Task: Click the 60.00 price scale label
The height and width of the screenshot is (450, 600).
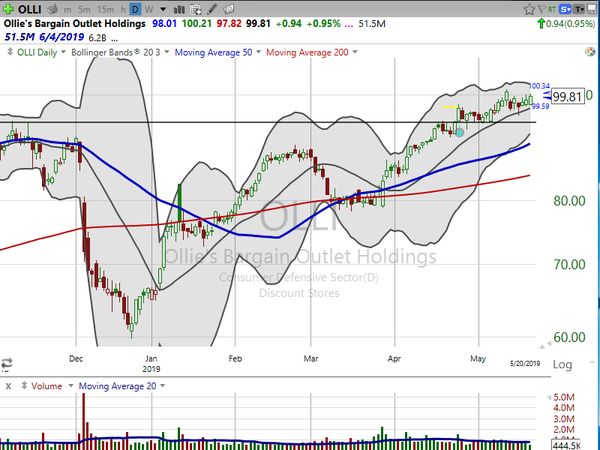Action: [x=569, y=337]
